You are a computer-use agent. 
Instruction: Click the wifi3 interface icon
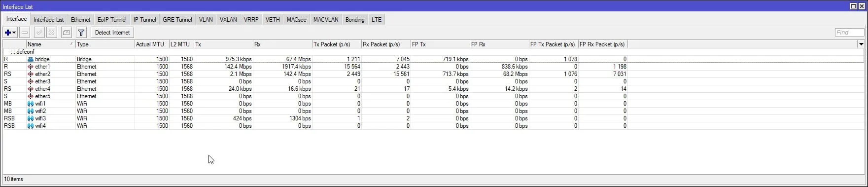pos(31,118)
